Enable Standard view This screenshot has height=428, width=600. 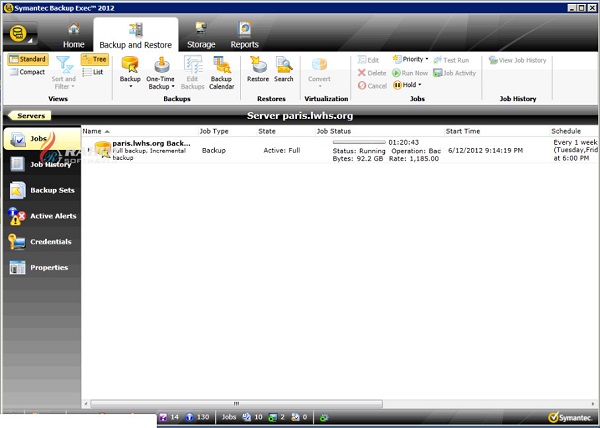tap(28, 59)
